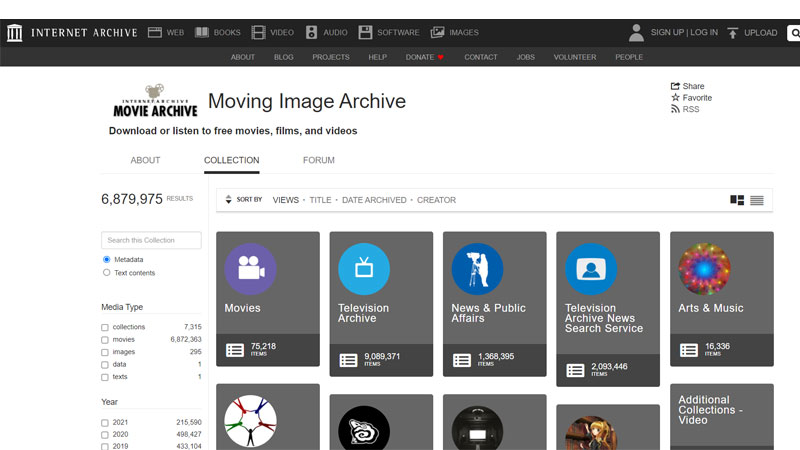Open the Title sort option

pyautogui.click(x=320, y=200)
